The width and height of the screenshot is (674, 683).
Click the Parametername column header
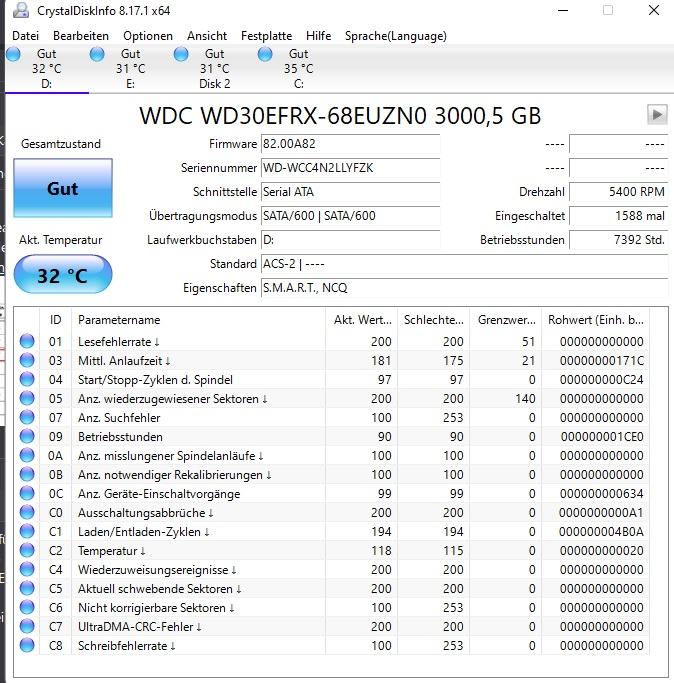198,320
